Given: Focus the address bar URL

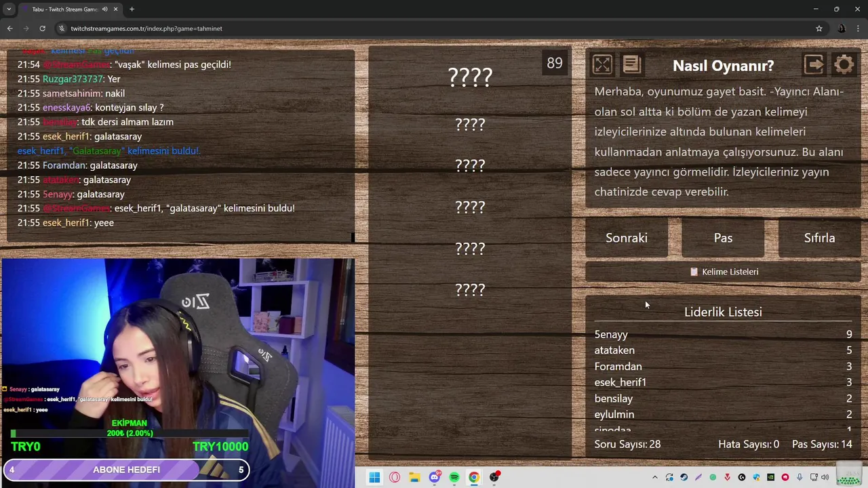Looking at the screenshot, I should click(146, 28).
